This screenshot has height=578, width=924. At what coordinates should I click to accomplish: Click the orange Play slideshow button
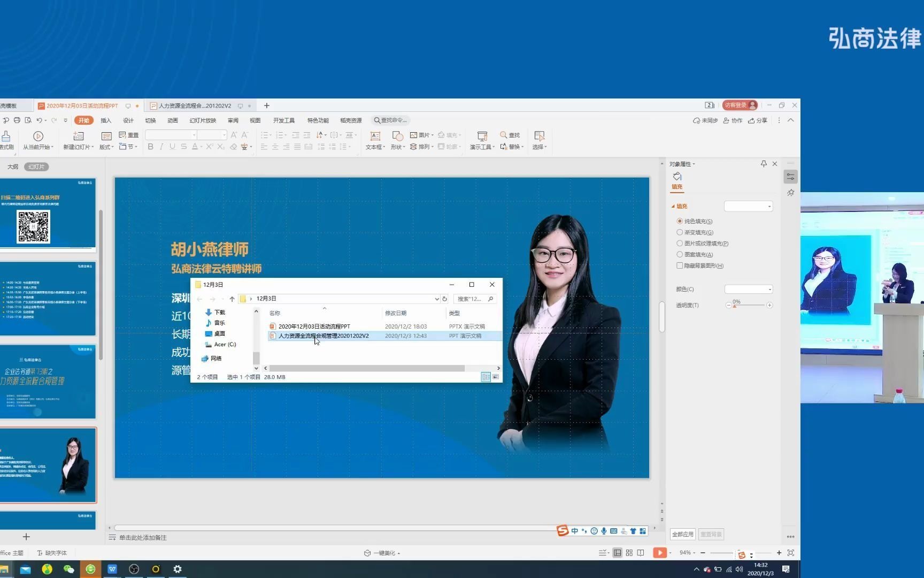660,553
